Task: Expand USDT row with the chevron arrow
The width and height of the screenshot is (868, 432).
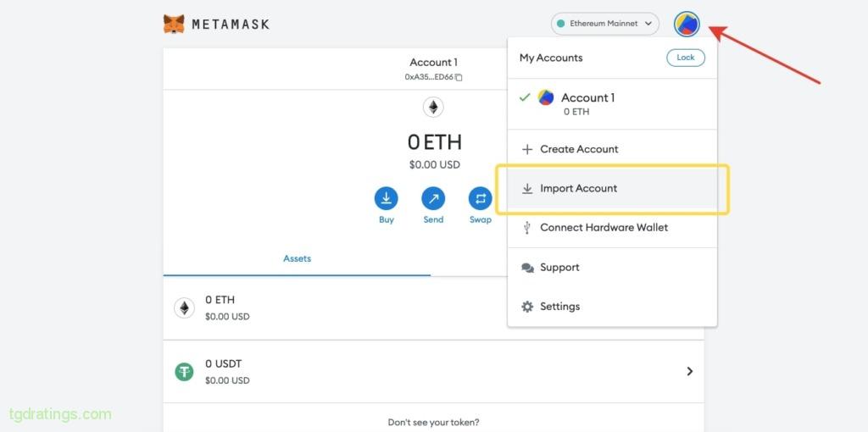Action: (x=690, y=371)
